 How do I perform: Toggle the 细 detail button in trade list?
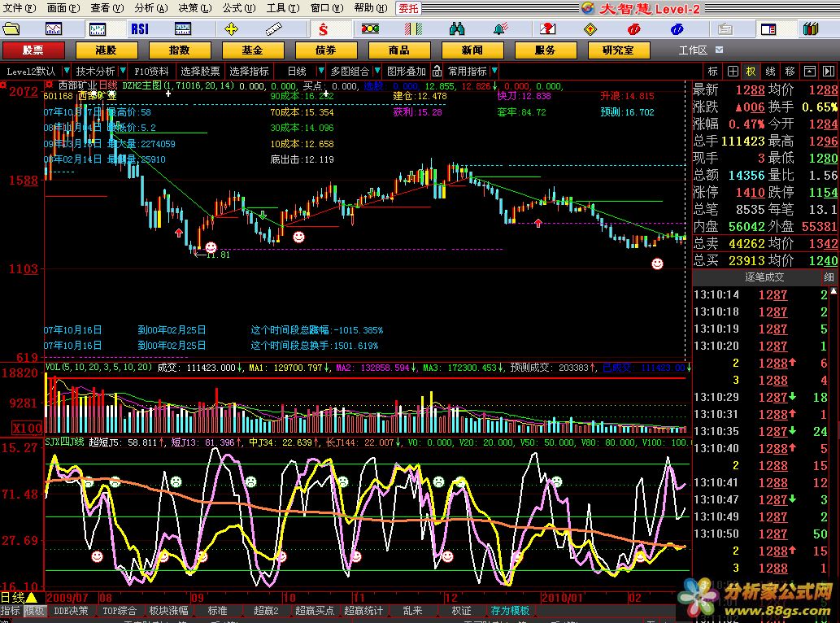tap(829, 277)
